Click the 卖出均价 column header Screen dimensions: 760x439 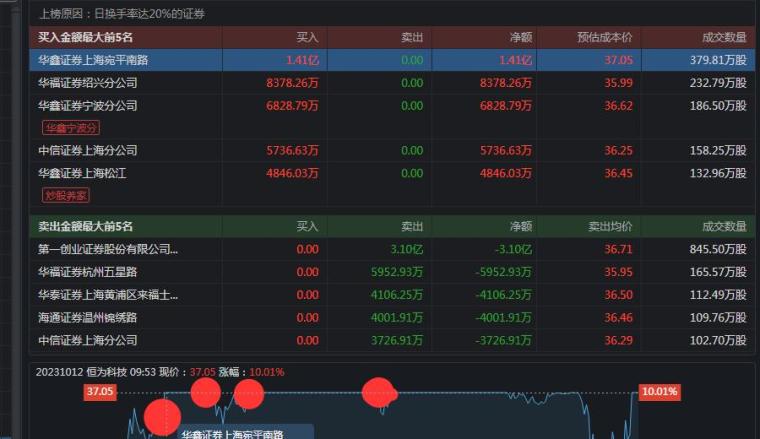coord(610,226)
